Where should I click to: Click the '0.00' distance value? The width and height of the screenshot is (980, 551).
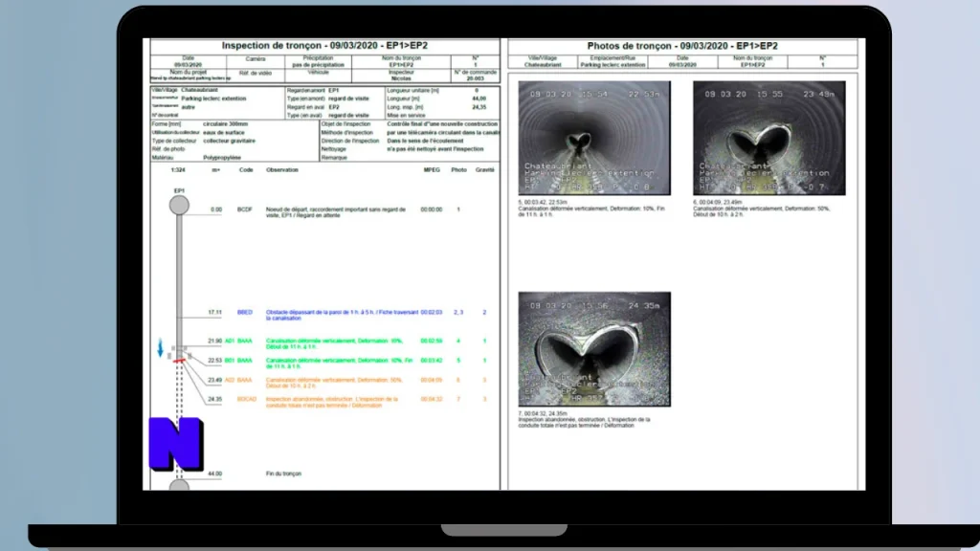pyautogui.click(x=216, y=209)
